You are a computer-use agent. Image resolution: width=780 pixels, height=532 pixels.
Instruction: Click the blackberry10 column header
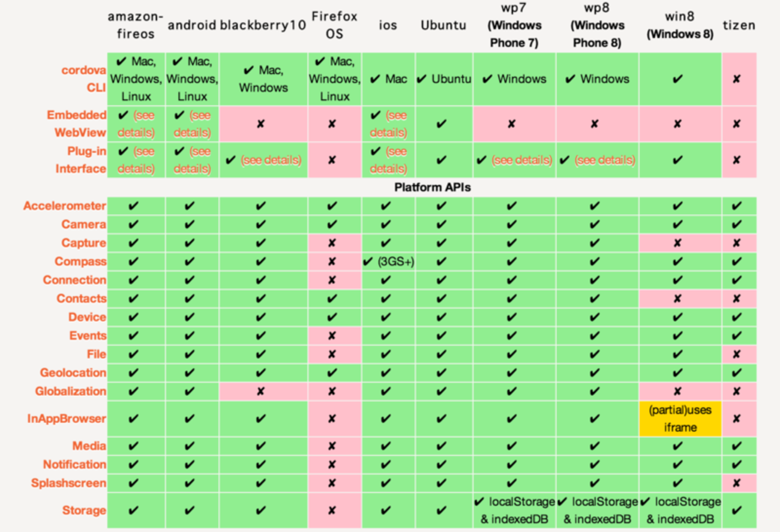263,25
